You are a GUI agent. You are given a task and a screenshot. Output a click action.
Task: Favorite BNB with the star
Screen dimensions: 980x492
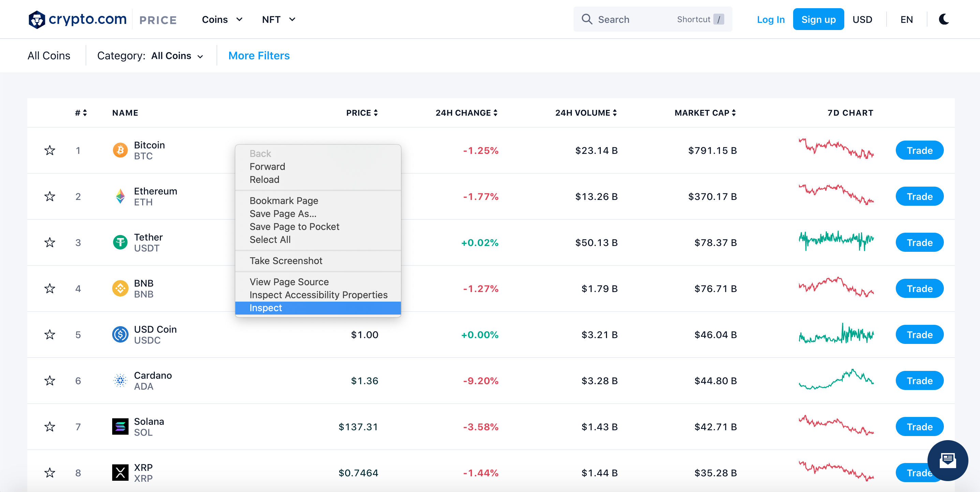(49, 288)
